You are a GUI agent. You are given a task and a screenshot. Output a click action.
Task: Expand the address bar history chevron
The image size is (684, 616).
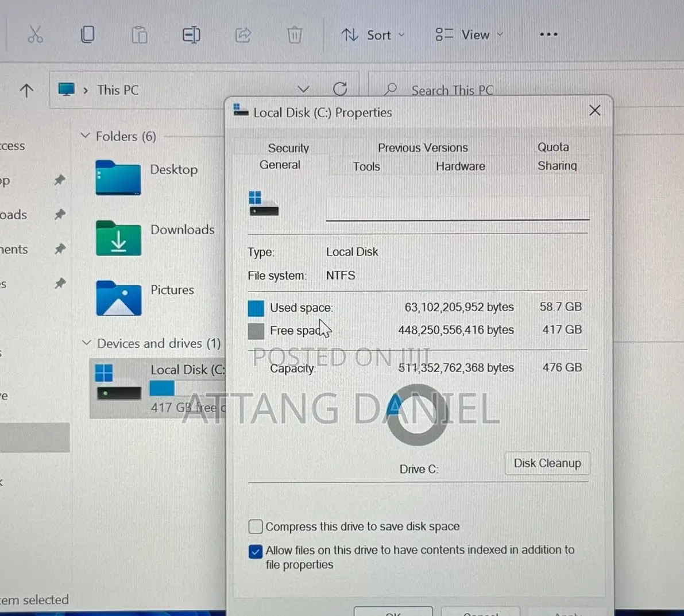pos(303,90)
